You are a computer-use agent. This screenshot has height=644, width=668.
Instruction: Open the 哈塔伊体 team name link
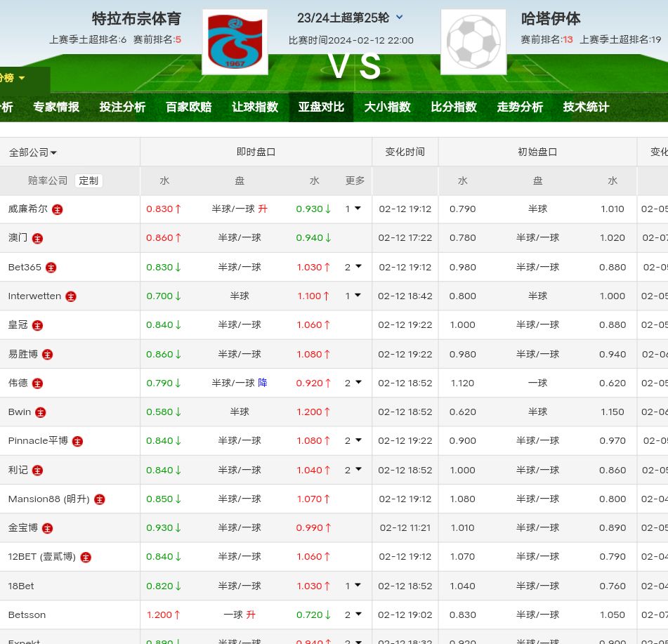tap(551, 18)
